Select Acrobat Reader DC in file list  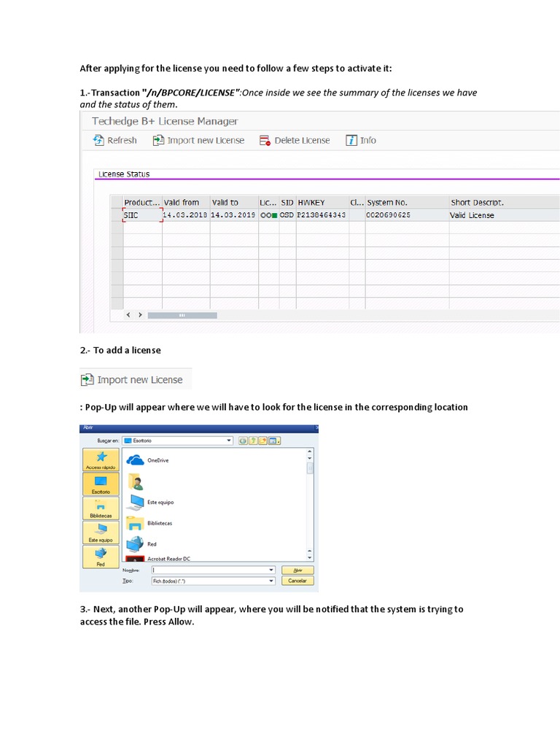[x=157, y=558]
